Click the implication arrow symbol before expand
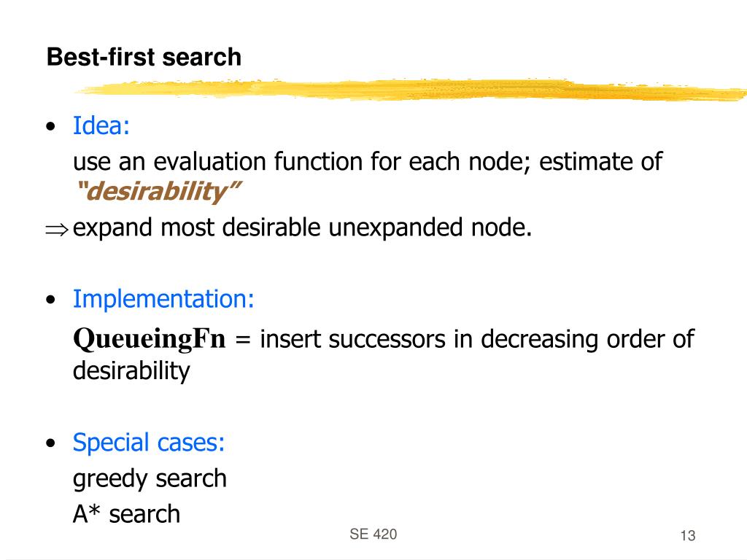 [57, 230]
